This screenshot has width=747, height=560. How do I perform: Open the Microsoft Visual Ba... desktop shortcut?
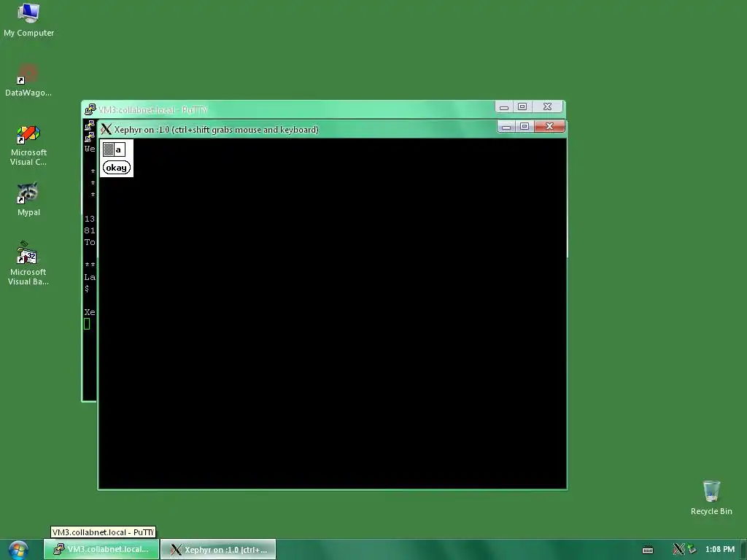[x=28, y=262]
